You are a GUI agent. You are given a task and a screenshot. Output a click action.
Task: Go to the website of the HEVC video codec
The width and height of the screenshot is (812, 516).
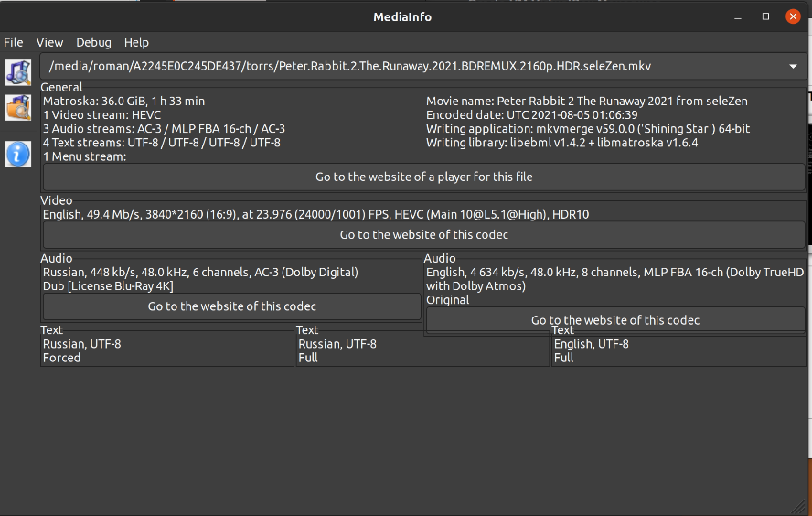click(423, 235)
